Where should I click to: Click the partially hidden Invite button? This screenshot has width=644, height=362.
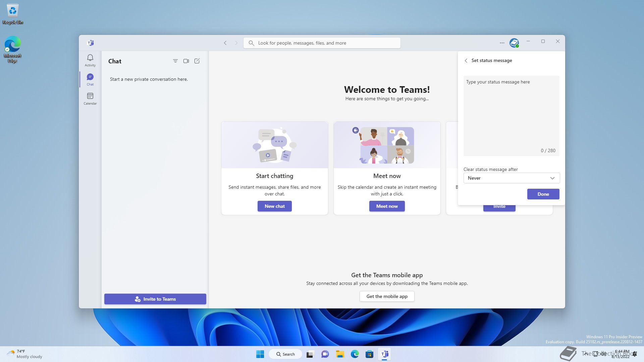pyautogui.click(x=499, y=208)
